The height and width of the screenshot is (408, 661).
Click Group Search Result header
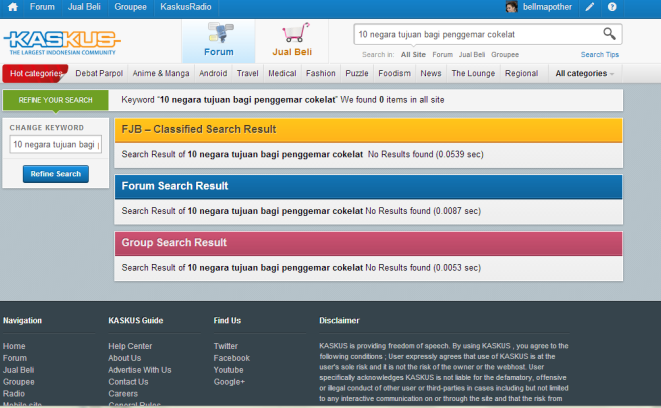click(368, 243)
